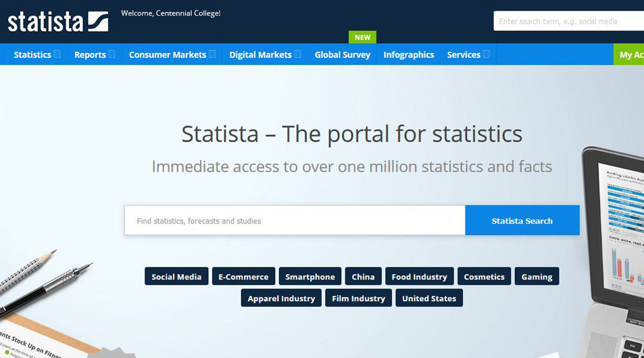Select the E-Commerce topic tag

pos(243,276)
